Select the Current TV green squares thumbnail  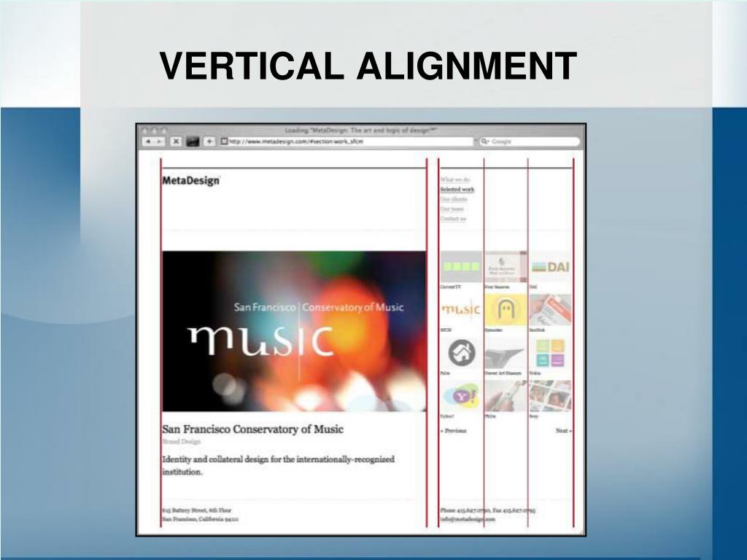coord(461,267)
